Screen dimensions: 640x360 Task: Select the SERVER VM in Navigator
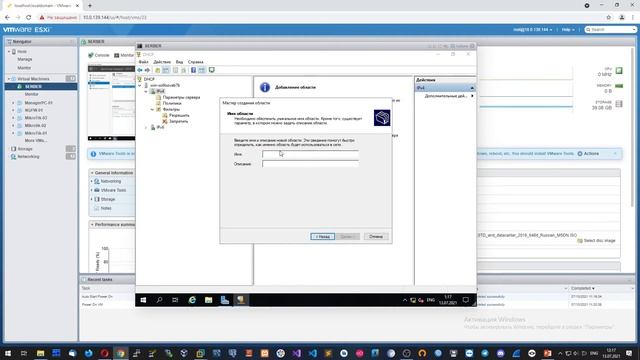tap(33, 87)
